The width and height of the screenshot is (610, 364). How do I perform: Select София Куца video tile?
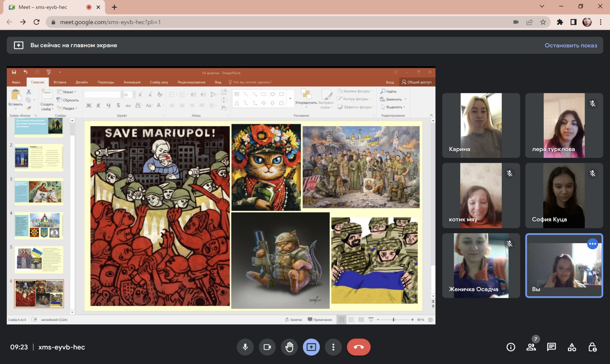coord(564,196)
